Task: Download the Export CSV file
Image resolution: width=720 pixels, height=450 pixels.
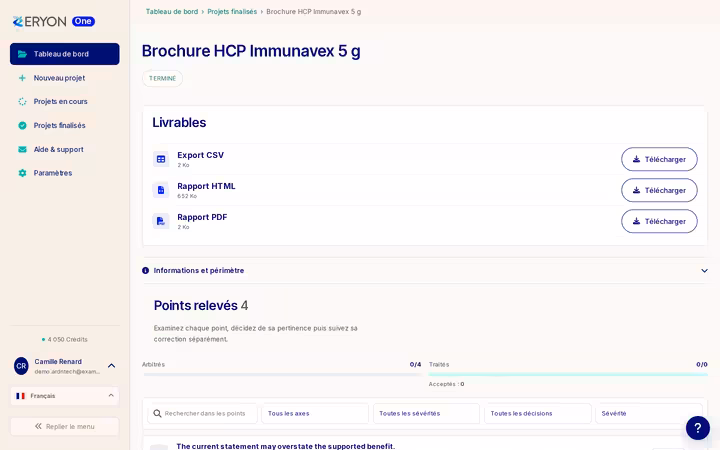Action: (x=659, y=159)
